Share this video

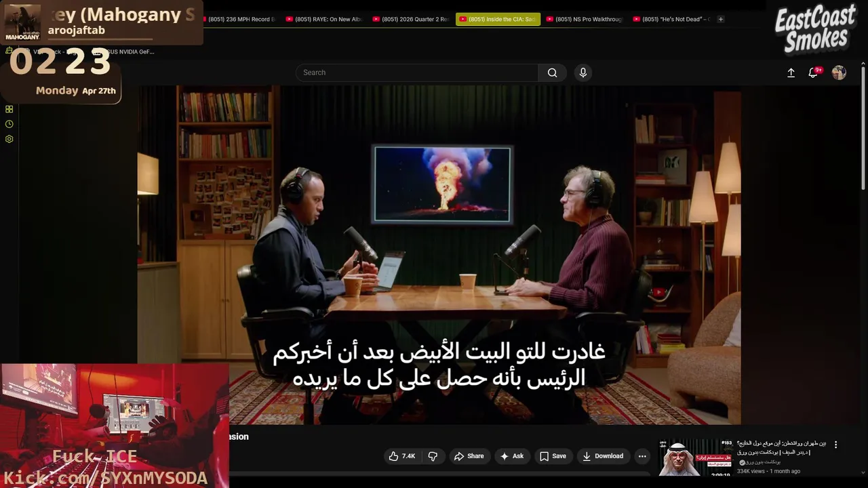coord(469,456)
